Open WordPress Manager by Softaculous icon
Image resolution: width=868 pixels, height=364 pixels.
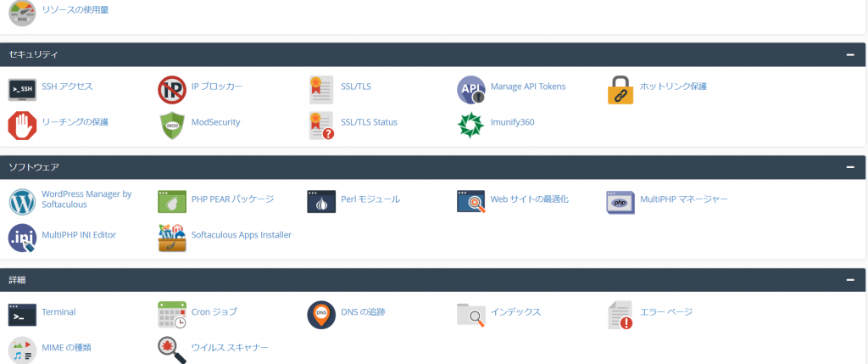point(22,201)
